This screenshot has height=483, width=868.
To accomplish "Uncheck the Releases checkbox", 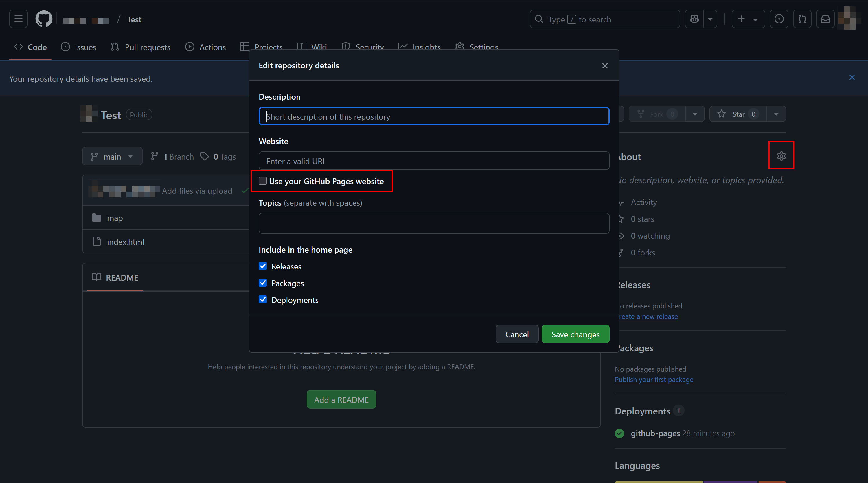I will tap(263, 266).
